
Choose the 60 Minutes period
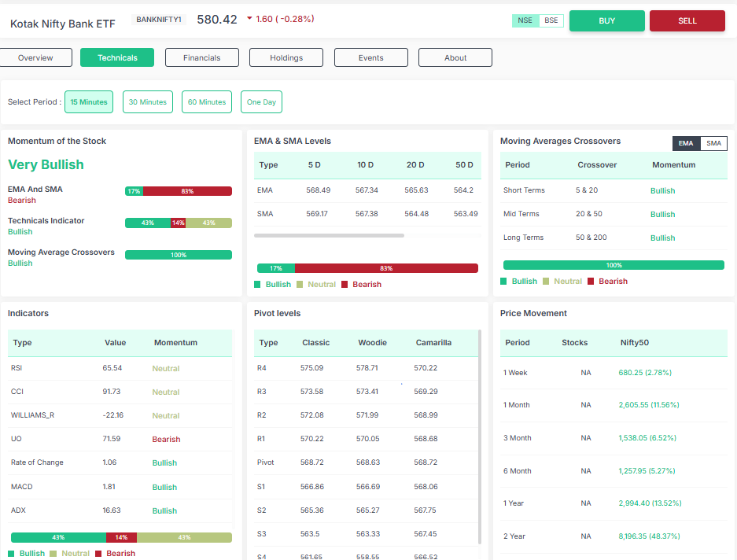(x=207, y=102)
